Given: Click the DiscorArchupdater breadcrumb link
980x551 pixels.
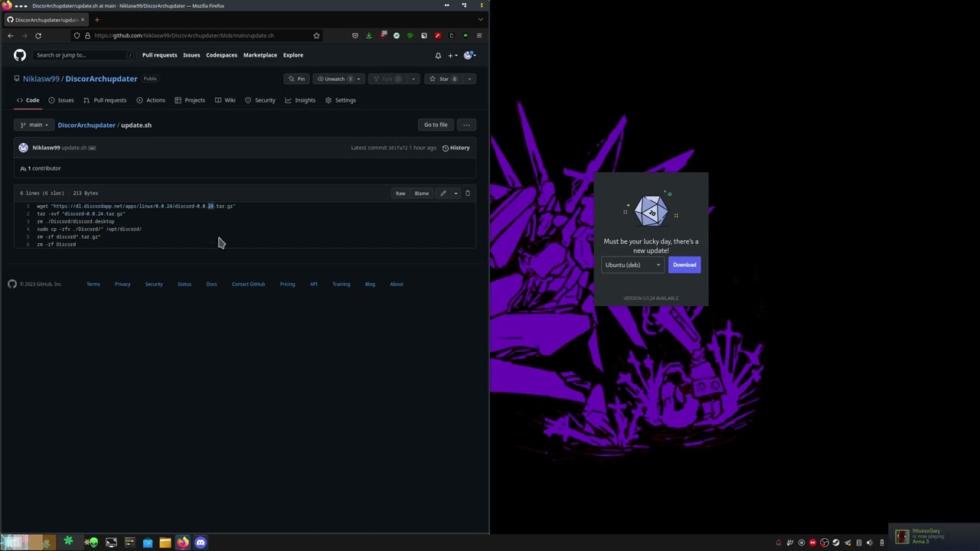Looking at the screenshot, I should point(87,125).
